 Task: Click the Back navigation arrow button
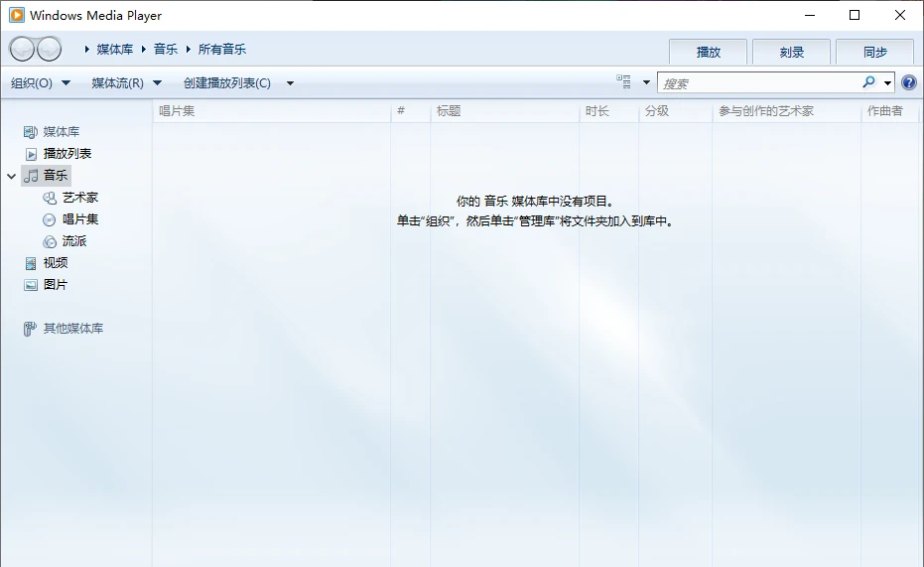[22, 49]
